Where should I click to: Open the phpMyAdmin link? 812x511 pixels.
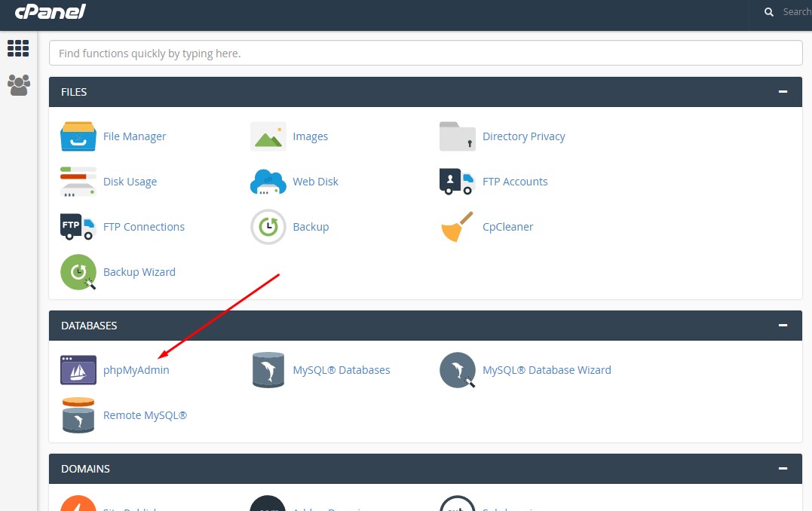click(x=136, y=369)
